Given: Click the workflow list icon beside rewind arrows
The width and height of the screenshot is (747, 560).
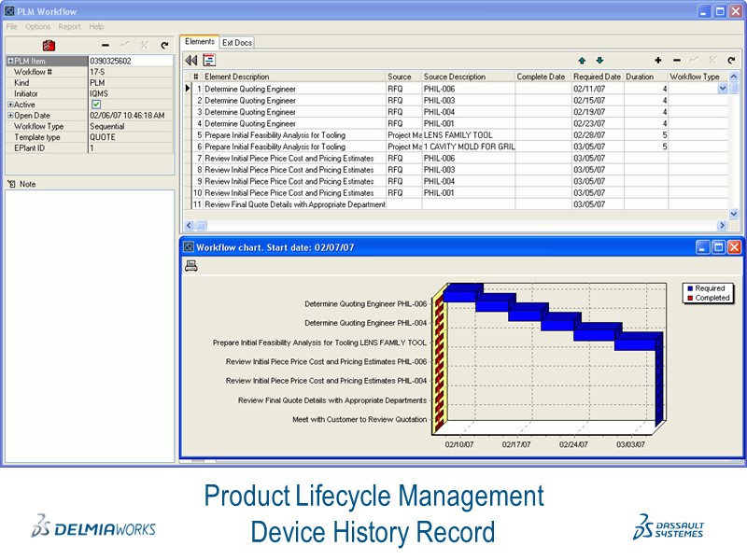Looking at the screenshot, I should [209, 60].
